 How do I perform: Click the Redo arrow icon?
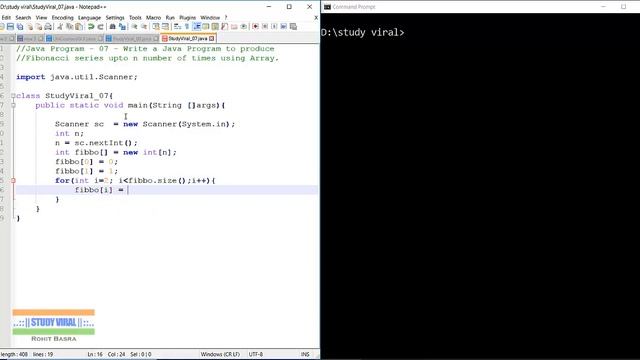[x=100, y=27]
